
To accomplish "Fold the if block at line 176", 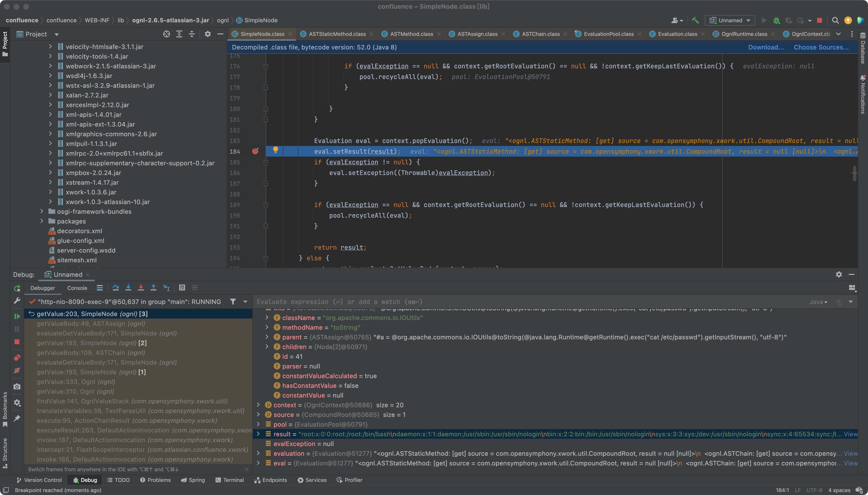I will [266, 66].
